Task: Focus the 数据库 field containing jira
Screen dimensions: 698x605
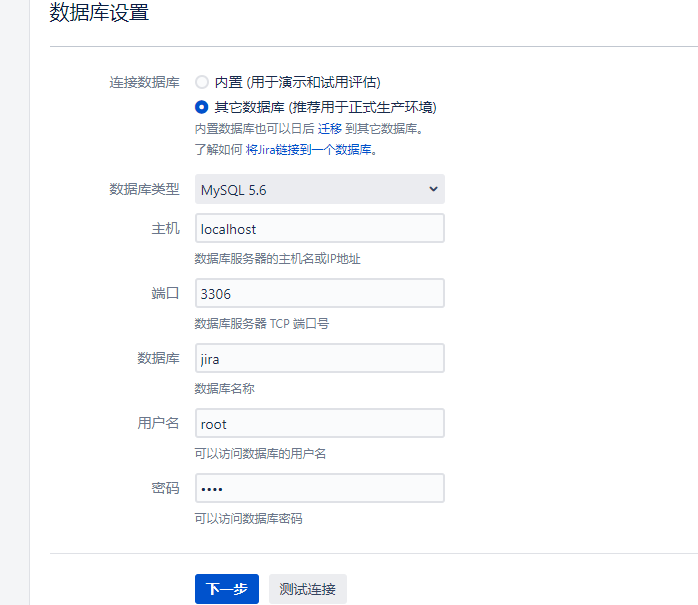Action: point(320,358)
